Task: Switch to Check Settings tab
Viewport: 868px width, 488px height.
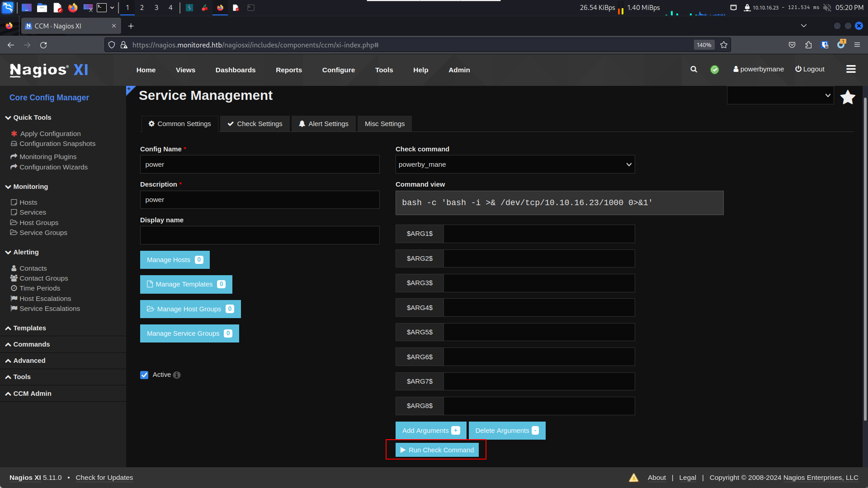Action: (x=255, y=124)
